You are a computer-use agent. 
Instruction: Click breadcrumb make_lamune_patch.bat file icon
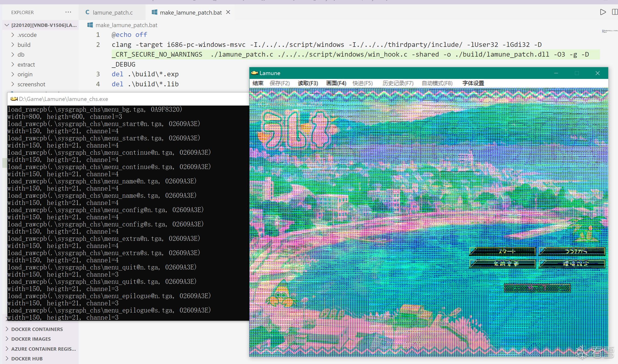pyautogui.click(x=90, y=25)
